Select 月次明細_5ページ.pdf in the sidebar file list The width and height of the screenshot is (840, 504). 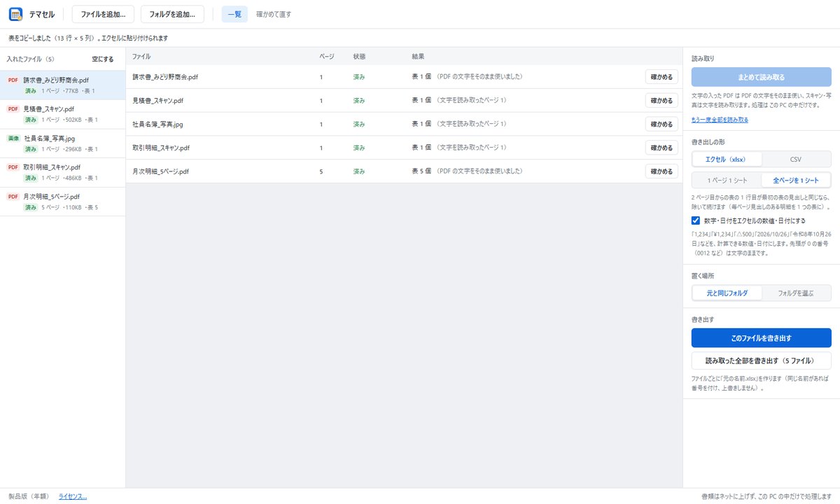(63, 202)
